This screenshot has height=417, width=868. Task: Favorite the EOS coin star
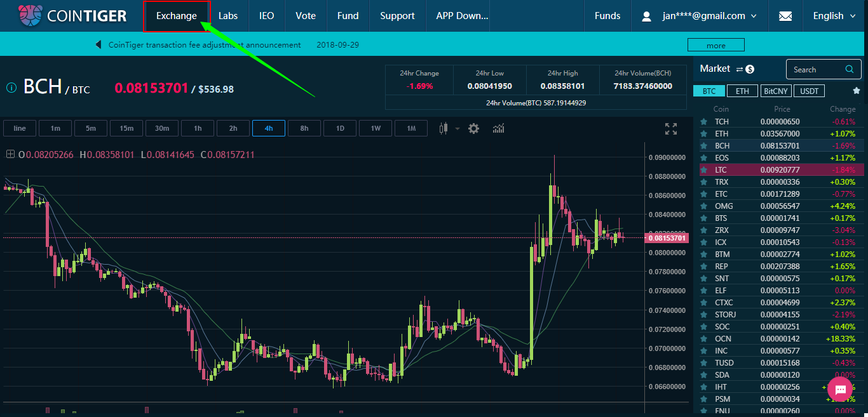point(703,158)
